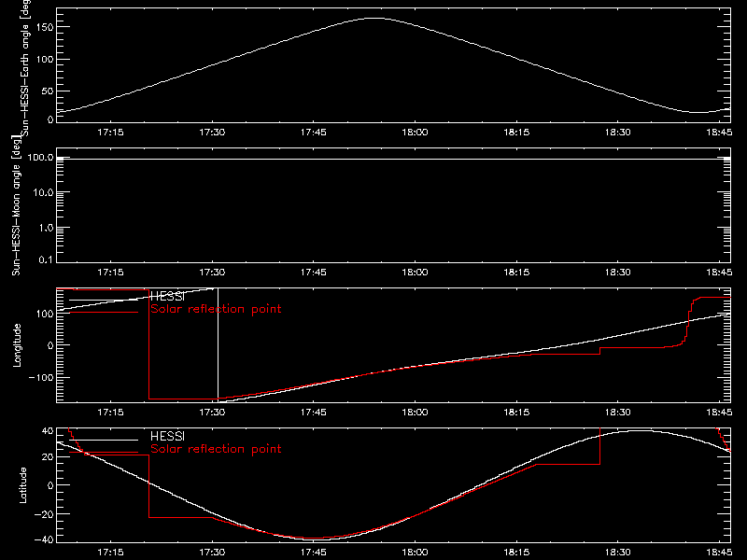
Task: Select the -100 tick on Longitude plot
Action: [x=41, y=377]
